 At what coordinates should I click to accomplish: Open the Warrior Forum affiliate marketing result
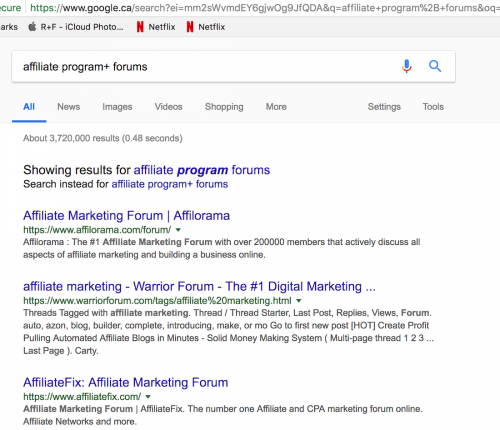point(199,287)
